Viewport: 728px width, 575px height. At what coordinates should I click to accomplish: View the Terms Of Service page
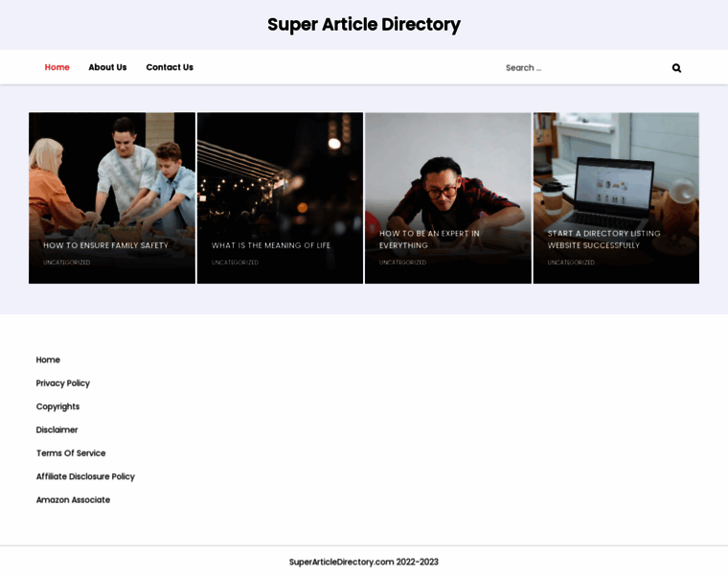coord(71,453)
